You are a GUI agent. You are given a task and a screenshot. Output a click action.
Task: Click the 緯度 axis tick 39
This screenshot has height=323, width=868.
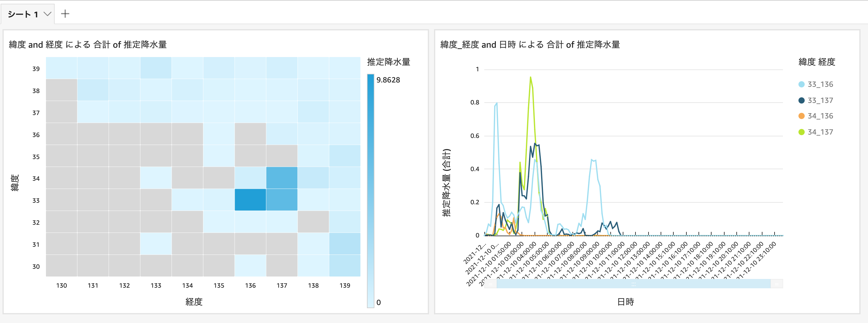coord(36,69)
